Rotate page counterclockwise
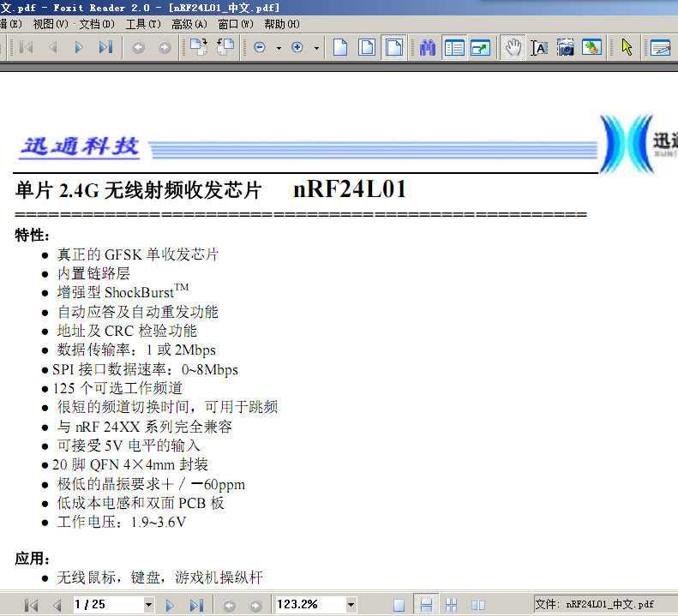Viewport: 678px width, 616px height. click(x=225, y=47)
